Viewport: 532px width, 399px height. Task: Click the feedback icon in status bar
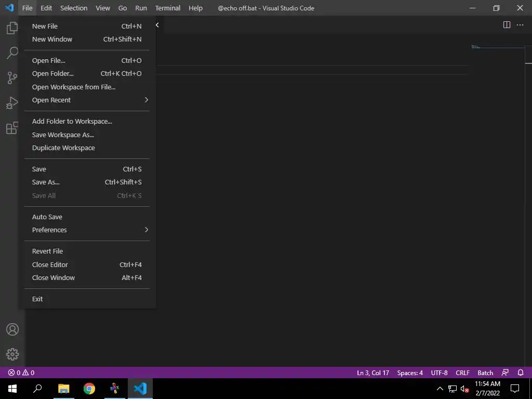tap(505, 373)
